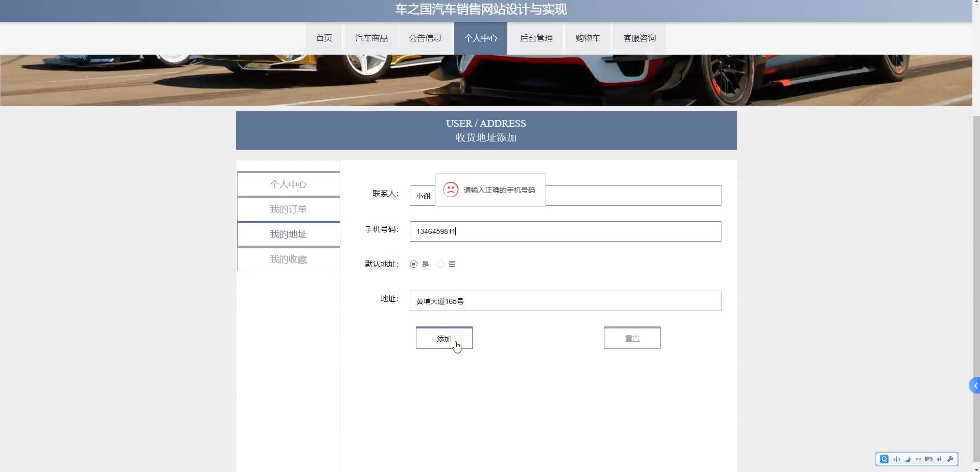The height and width of the screenshot is (472, 980).
Task: Click the IME logo icon
Action: (x=884, y=459)
